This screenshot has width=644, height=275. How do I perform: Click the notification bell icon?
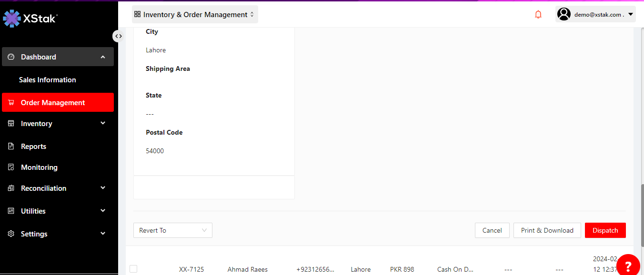(x=538, y=15)
